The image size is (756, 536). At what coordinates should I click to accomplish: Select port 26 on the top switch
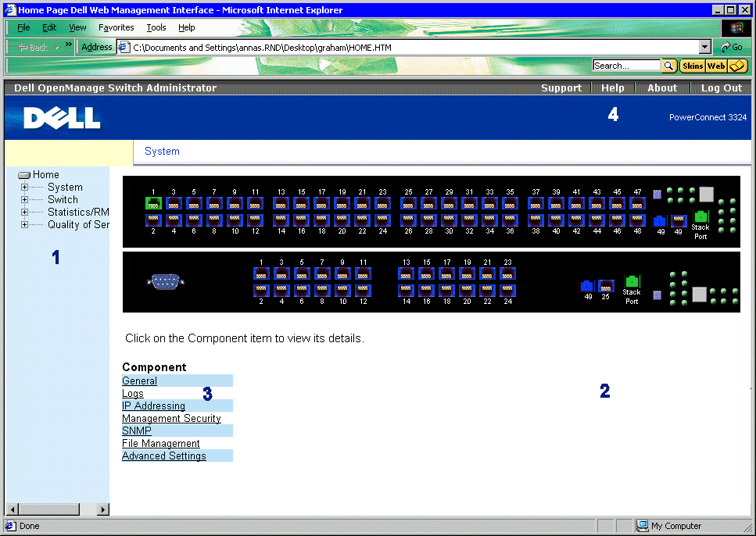point(408,220)
